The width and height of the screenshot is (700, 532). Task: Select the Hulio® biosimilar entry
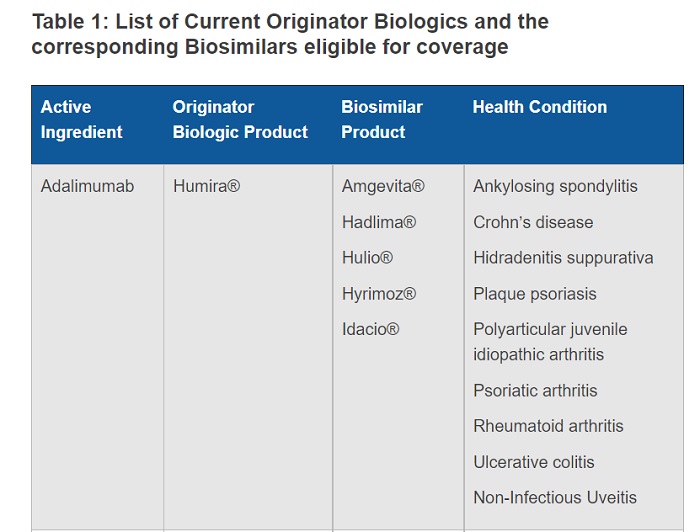(x=367, y=257)
